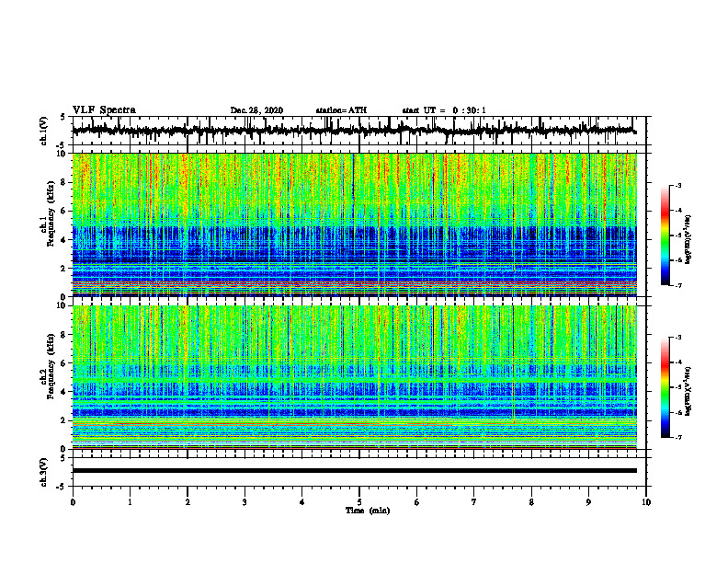This screenshot has width=728, height=563.
Task: Click time axis tick label "3"
Action: pos(245,502)
